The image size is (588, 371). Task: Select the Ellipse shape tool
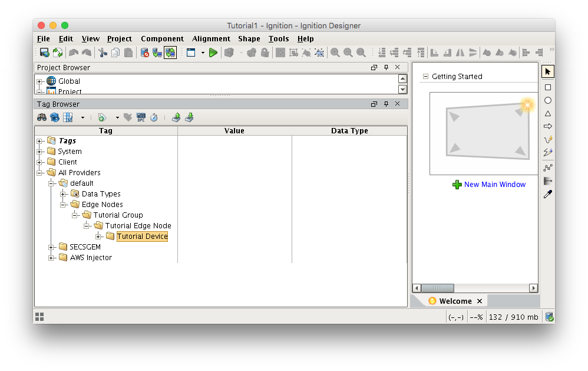pos(548,100)
